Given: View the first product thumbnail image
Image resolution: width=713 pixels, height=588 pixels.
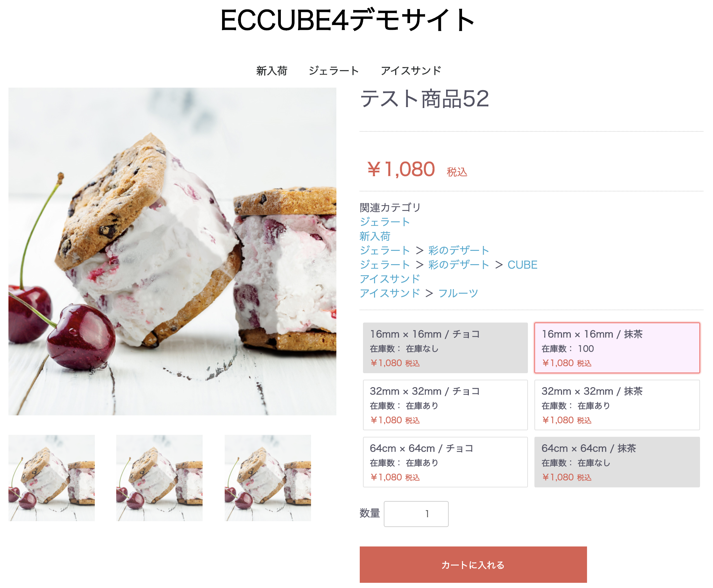Looking at the screenshot, I should (52, 478).
